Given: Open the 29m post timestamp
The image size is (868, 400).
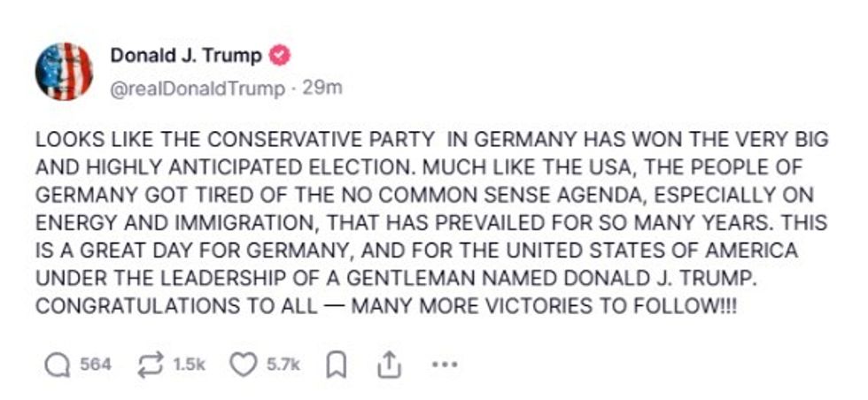Looking at the screenshot, I should coord(322,88).
